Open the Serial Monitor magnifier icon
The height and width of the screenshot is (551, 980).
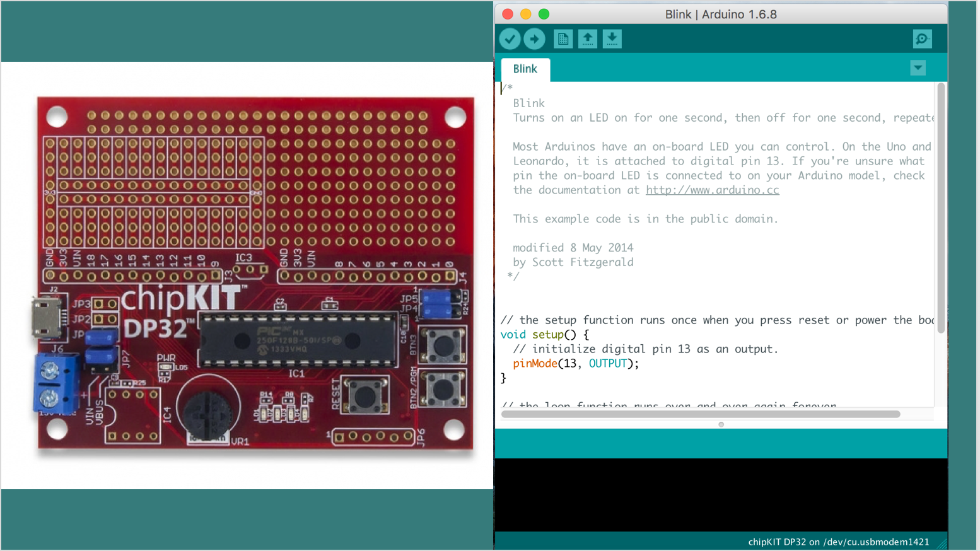coord(922,38)
